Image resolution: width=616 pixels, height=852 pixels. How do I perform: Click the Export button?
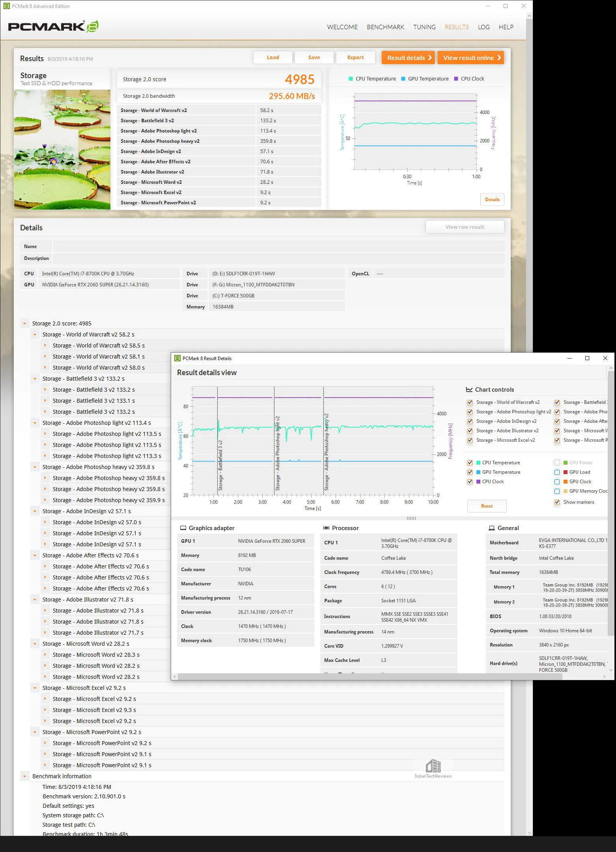pos(355,57)
